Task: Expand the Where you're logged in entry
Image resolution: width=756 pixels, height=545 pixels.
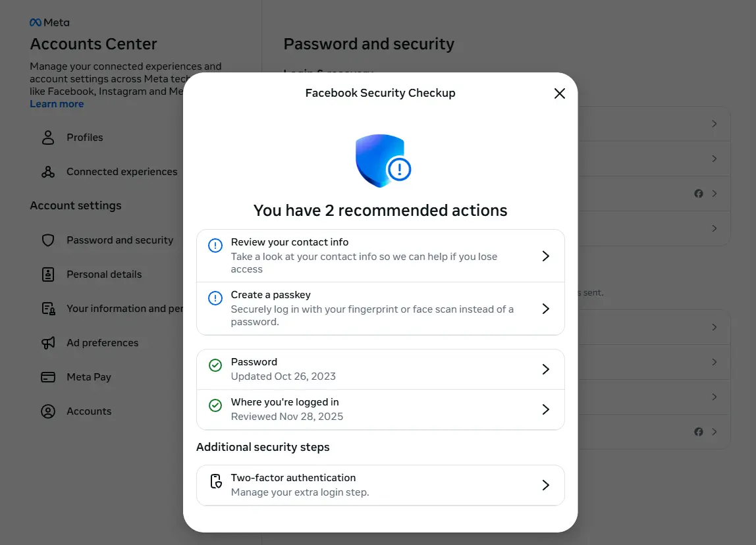Action: (545, 409)
